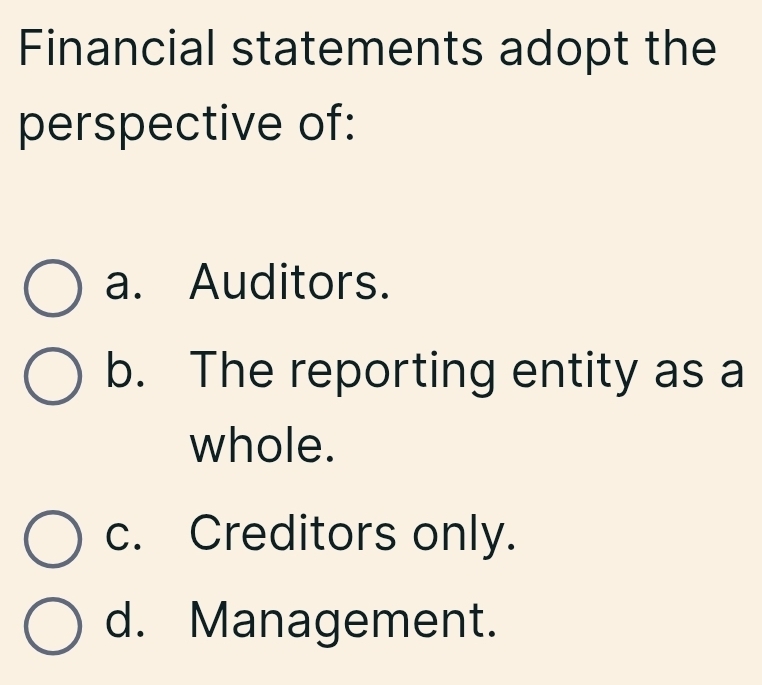Click the word 'only.' in option c
This screenshot has width=762, height=685.
click(464, 534)
